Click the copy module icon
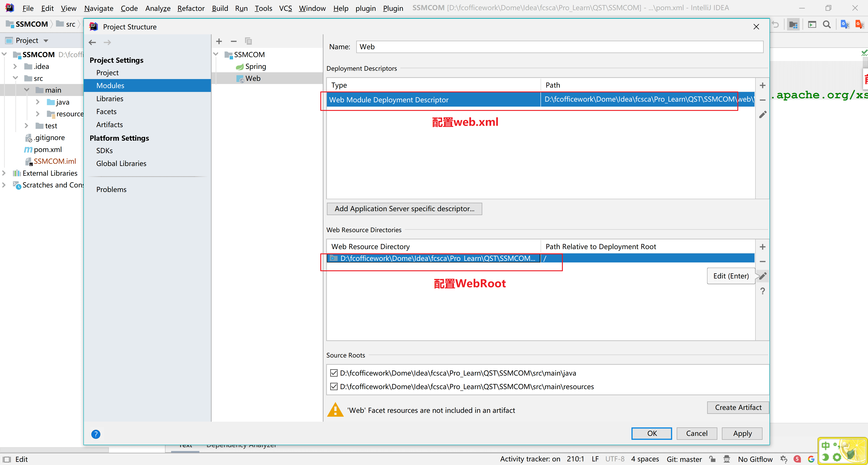 point(248,41)
